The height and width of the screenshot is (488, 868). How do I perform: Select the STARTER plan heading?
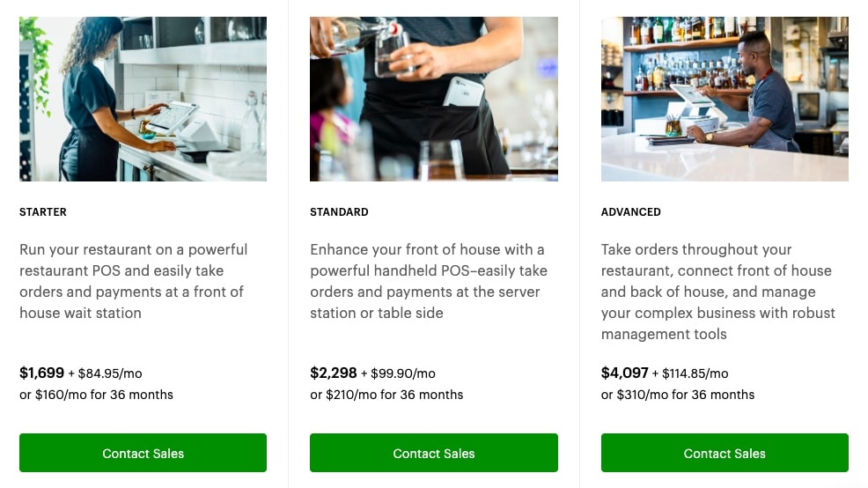pos(42,211)
